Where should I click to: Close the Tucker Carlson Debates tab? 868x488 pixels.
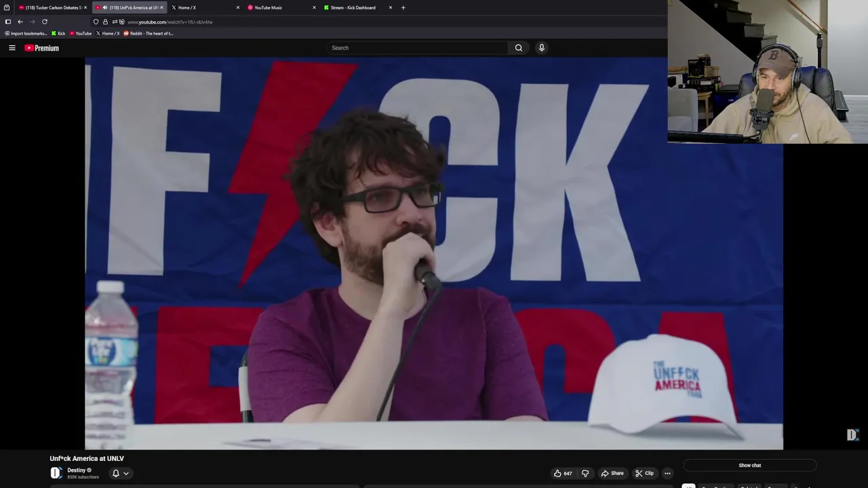tap(85, 7)
